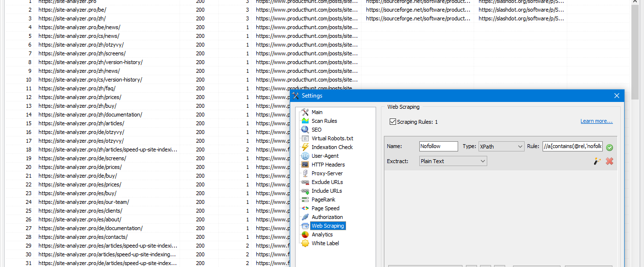Screen dimensions: 644x267
Task: Open User-Agent settings section
Action: pyautogui.click(x=325, y=156)
